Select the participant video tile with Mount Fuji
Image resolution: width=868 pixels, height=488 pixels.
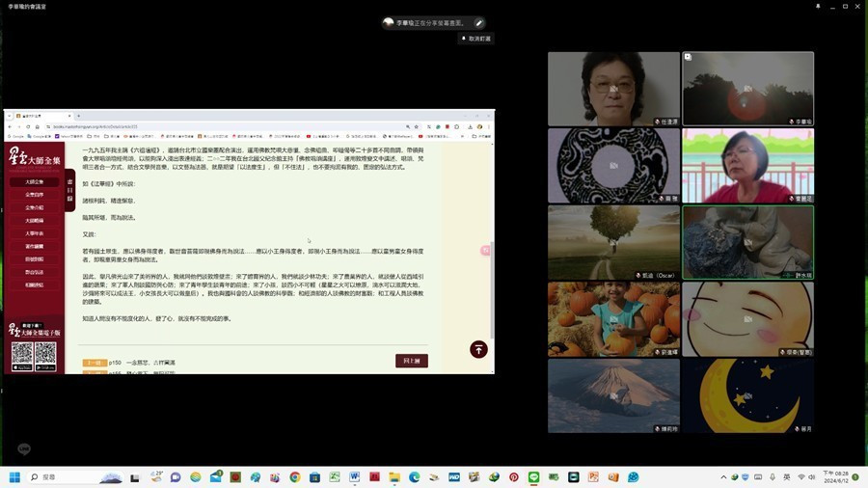point(613,395)
